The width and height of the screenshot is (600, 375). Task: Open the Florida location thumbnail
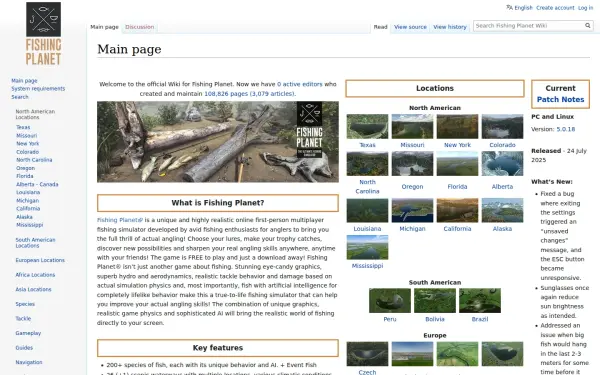pos(457,163)
